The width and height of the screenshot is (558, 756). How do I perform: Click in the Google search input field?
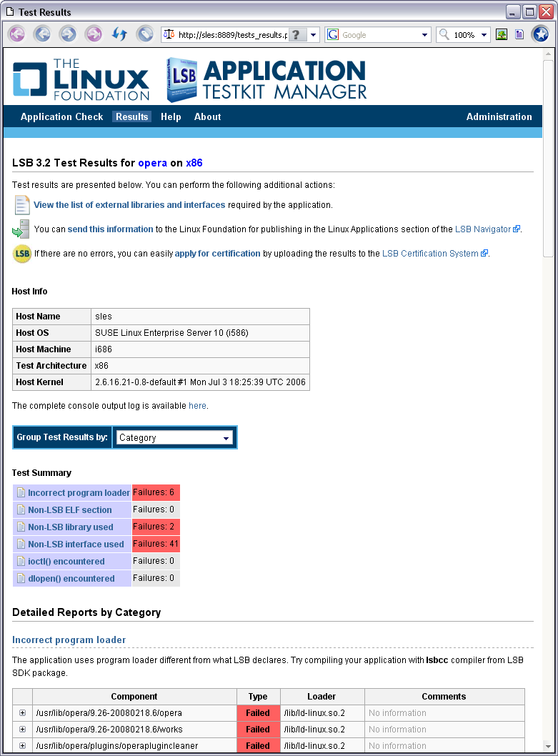point(380,35)
